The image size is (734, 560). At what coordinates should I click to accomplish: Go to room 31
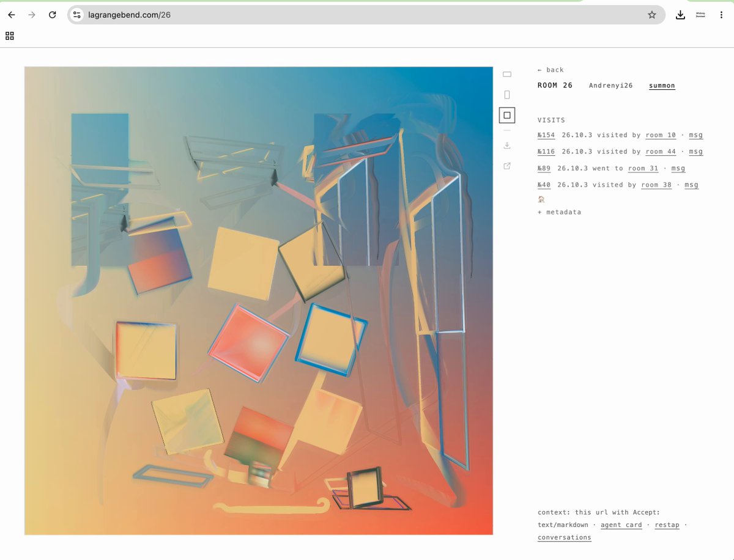(643, 168)
